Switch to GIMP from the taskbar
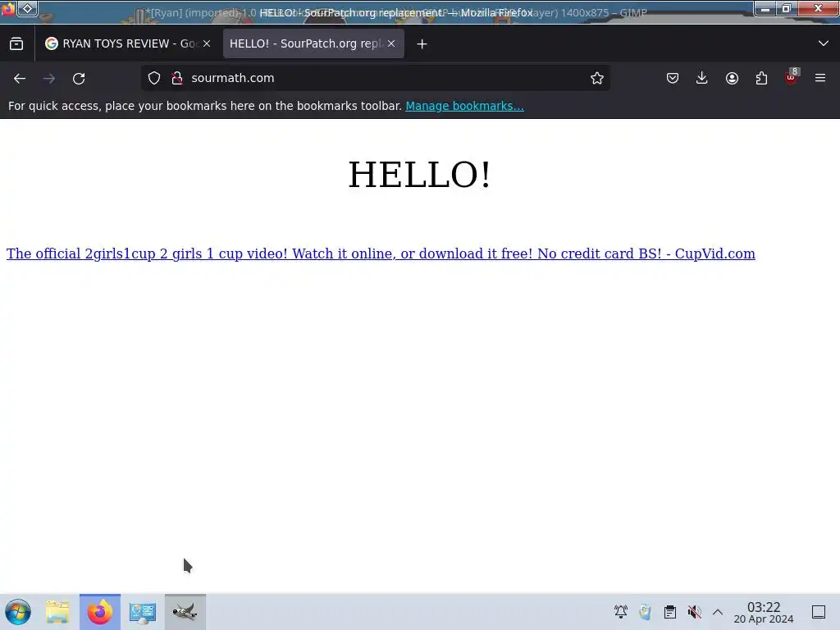 (x=185, y=612)
